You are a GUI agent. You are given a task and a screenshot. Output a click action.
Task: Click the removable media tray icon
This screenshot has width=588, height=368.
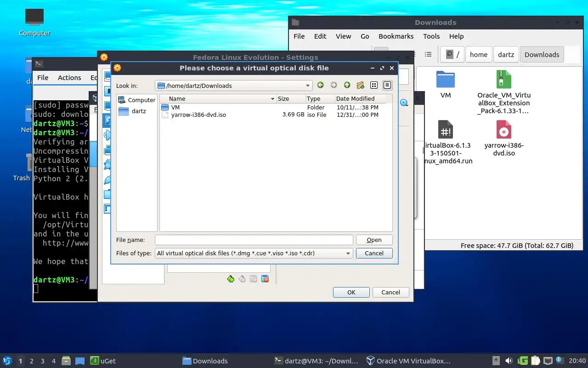(x=496, y=361)
